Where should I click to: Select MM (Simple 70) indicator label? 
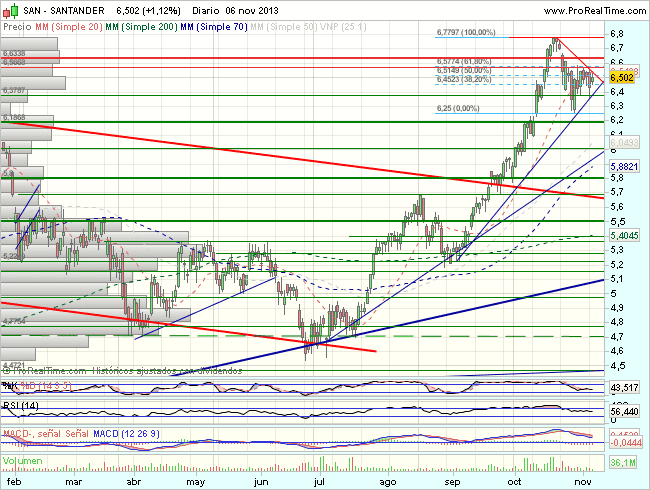[214, 27]
